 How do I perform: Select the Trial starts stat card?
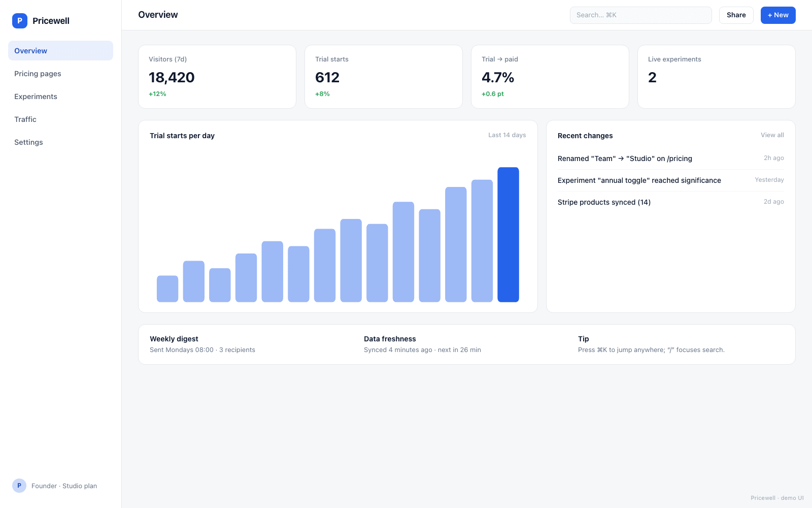384,77
